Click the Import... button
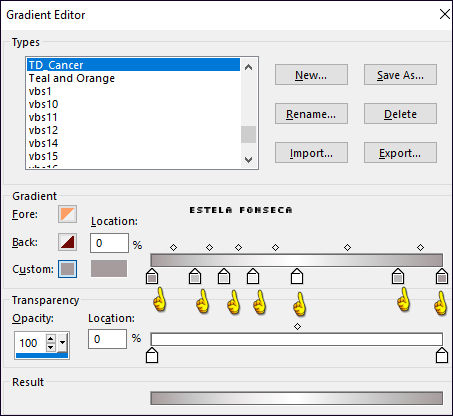The image size is (453, 416). click(311, 153)
